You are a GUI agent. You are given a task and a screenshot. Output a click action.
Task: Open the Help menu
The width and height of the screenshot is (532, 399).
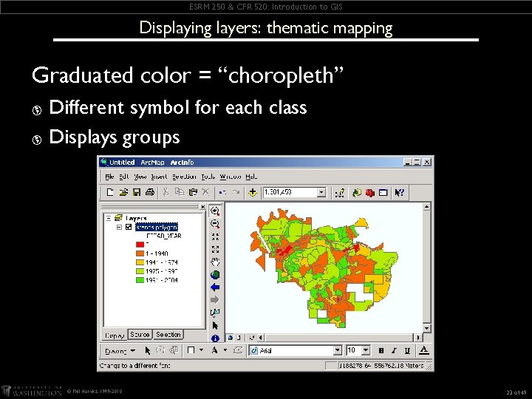click(x=251, y=177)
